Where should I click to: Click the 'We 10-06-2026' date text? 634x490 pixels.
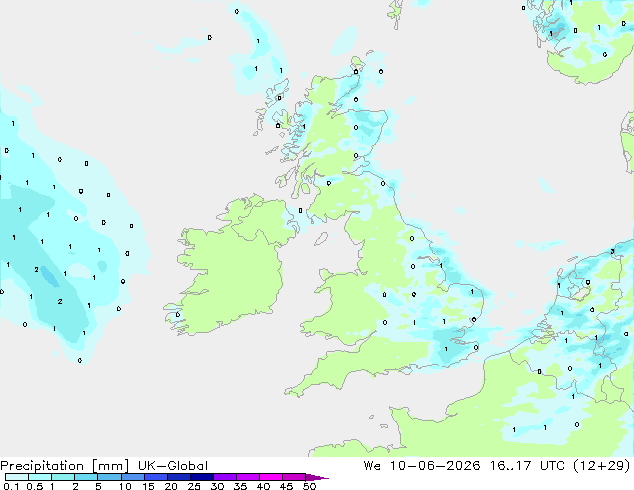(422, 466)
